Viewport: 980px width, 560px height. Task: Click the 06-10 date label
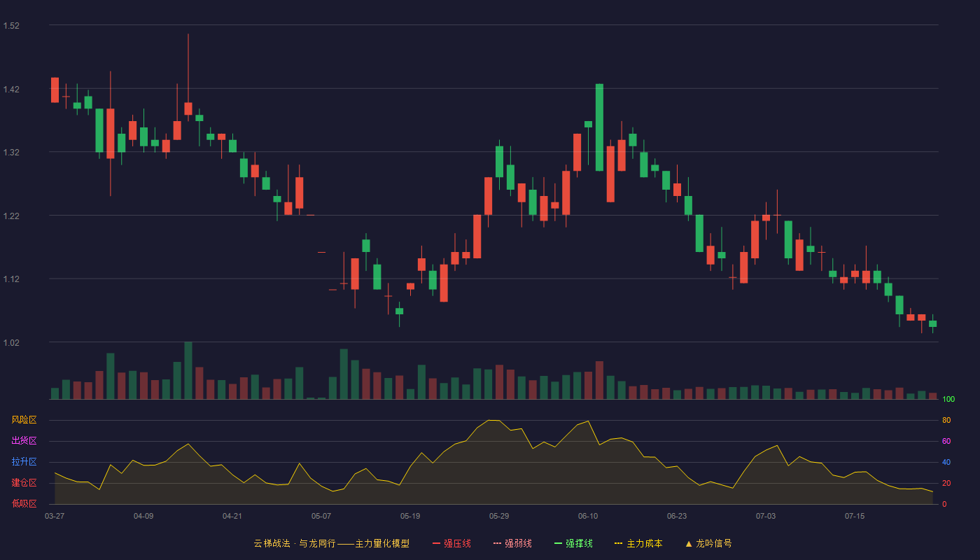coord(588,516)
